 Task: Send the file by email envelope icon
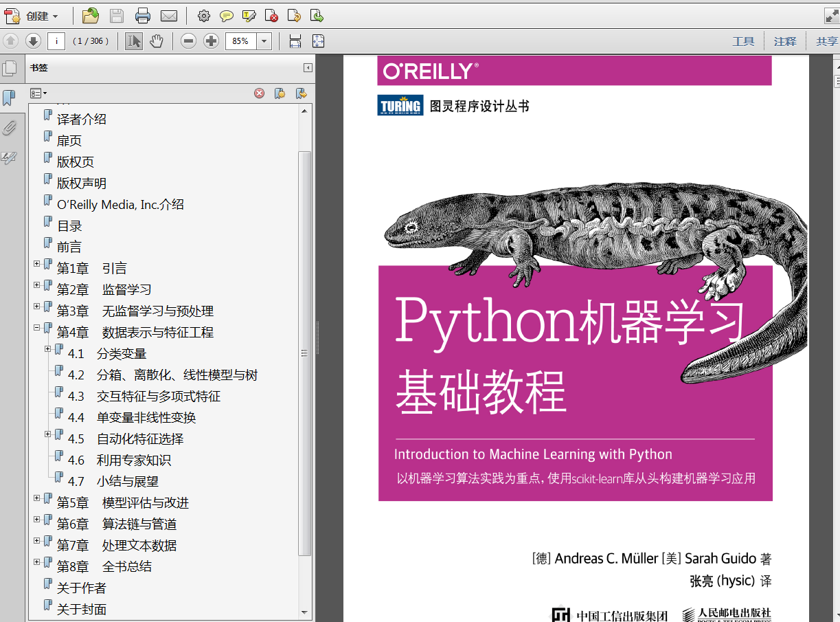click(x=169, y=16)
